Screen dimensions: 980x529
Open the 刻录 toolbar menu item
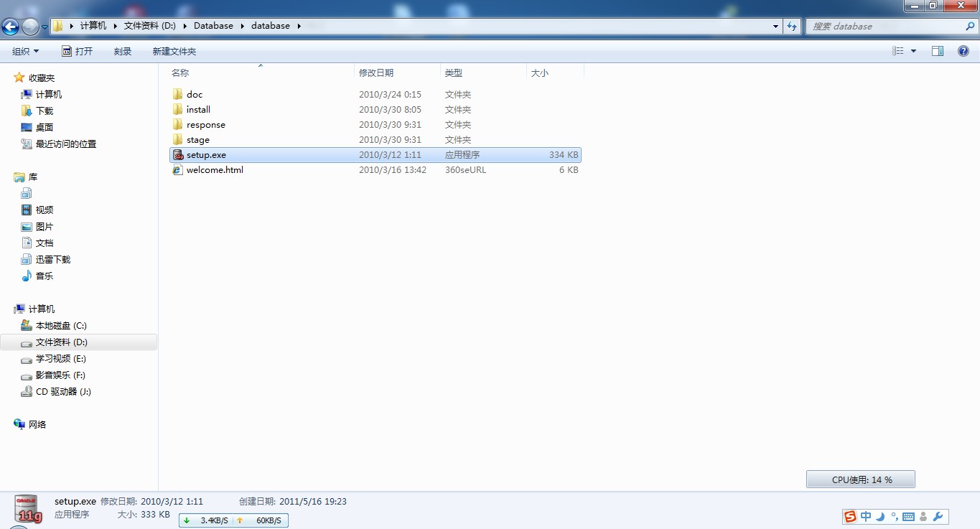[x=121, y=51]
